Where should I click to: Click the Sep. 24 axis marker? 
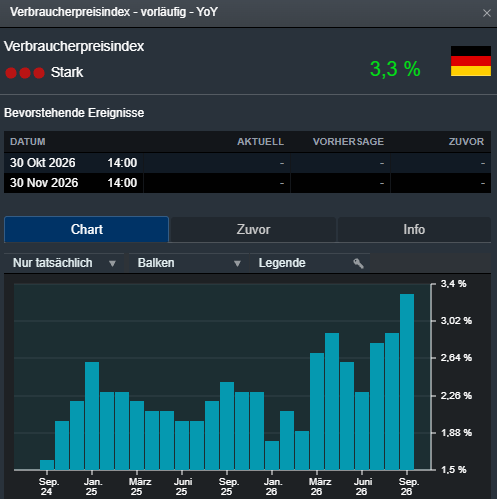(47, 486)
